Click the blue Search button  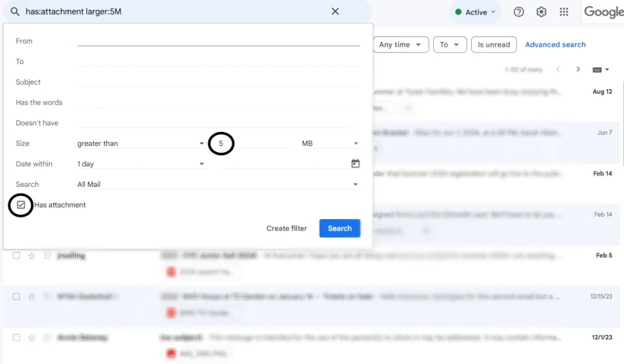point(339,228)
